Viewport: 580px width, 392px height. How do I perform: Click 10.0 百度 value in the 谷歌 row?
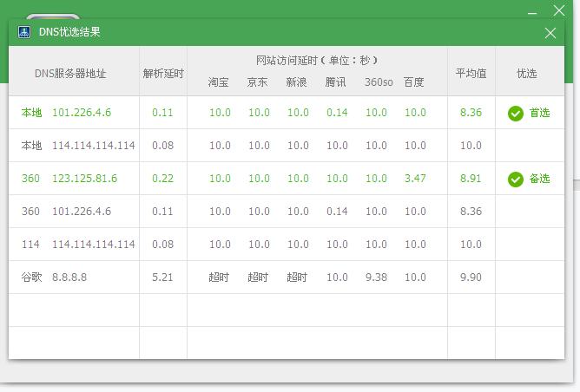pos(415,277)
